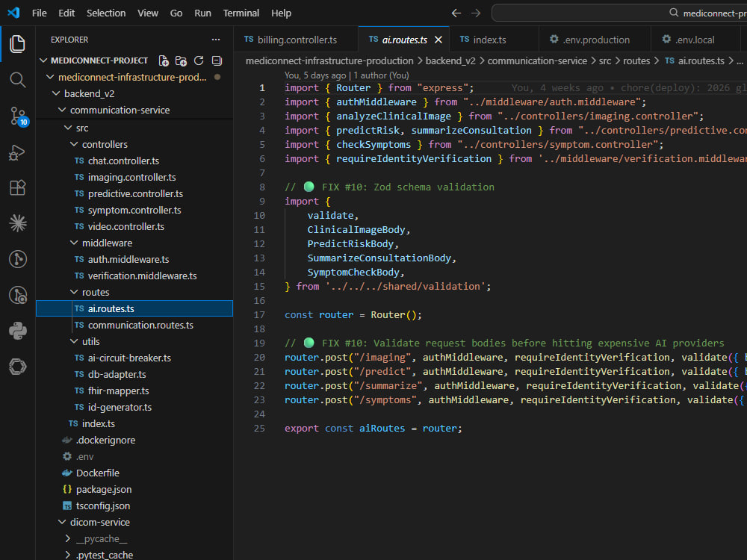The image size is (747, 560).
Task: Open chat.controller.ts file
Action: tap(123, 161)
